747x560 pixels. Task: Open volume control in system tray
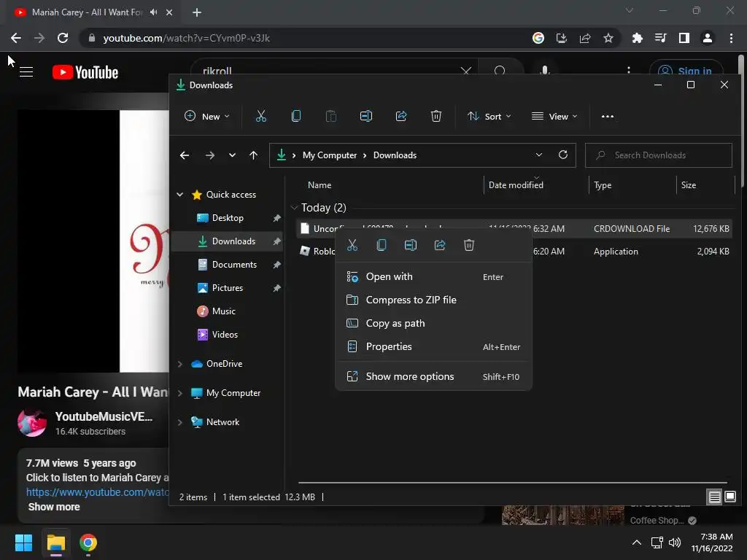pyautogui.click(x=675, y=542)
